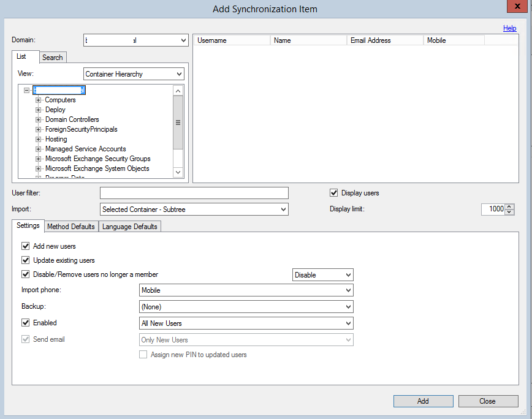Switch to the Method Defaults tab
Image resolution: width=532 pixels, height=419 pixels.
[71, 227]
